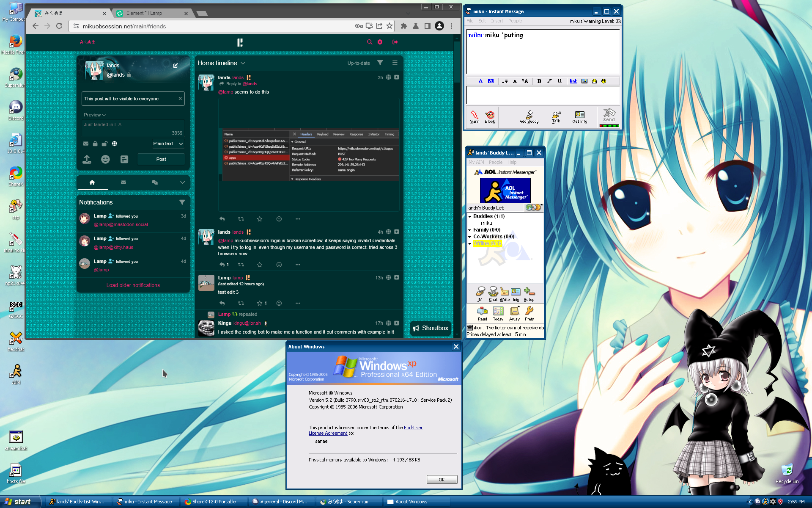The width and height of the screenshot is (812, 508).
Task: Collapse the Family group
Action: coord(469,230)
